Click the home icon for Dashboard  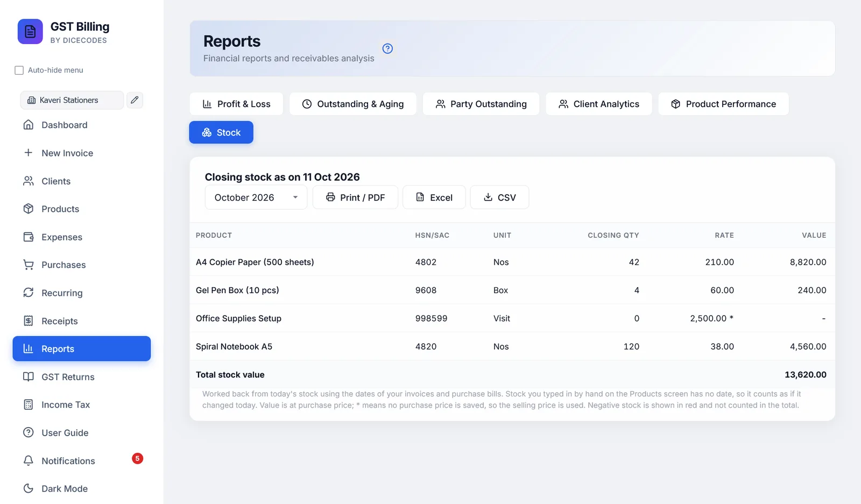[29, 125]
